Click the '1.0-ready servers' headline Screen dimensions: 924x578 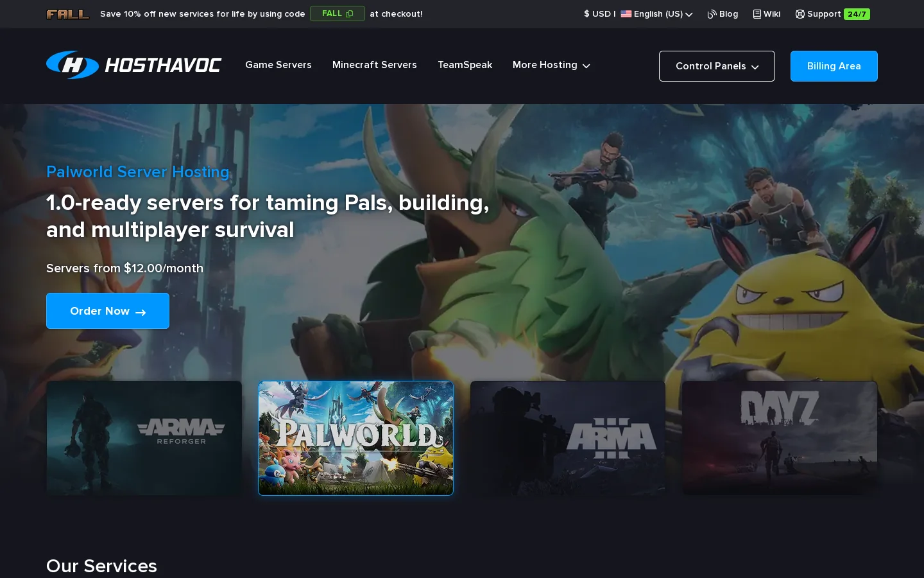(268, 216)
